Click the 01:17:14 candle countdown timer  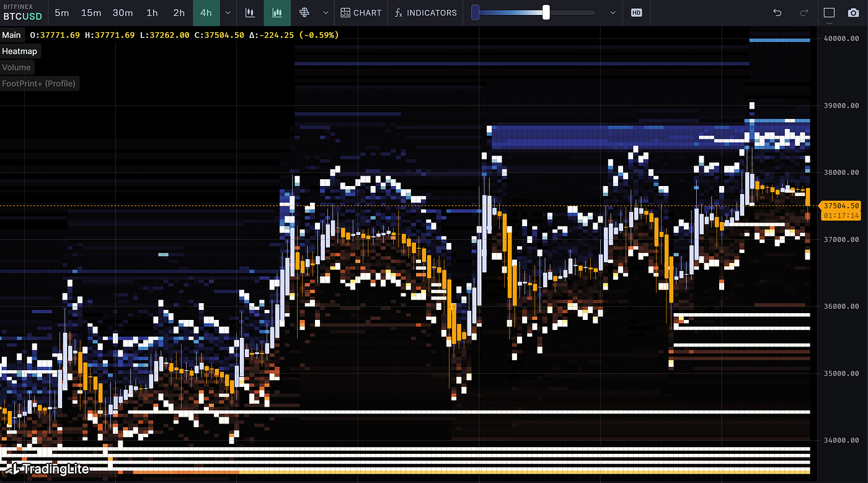click(x=841, y=215)
